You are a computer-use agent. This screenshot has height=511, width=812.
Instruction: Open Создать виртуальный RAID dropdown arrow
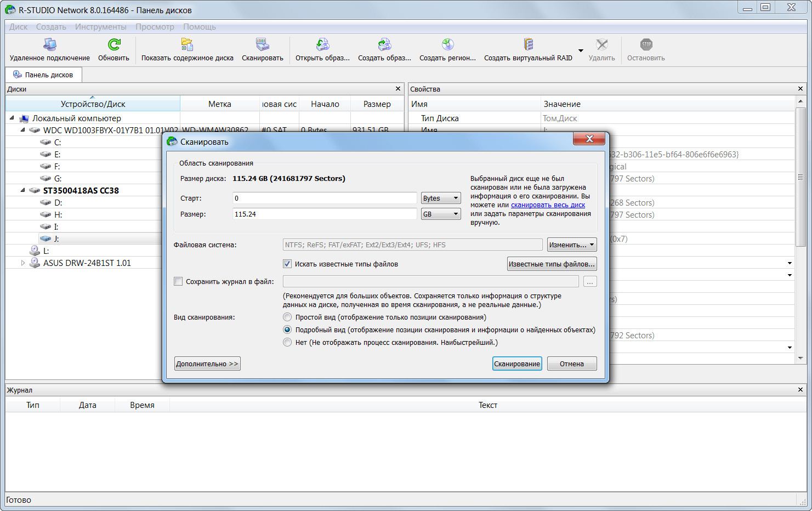tap(581, 50)
